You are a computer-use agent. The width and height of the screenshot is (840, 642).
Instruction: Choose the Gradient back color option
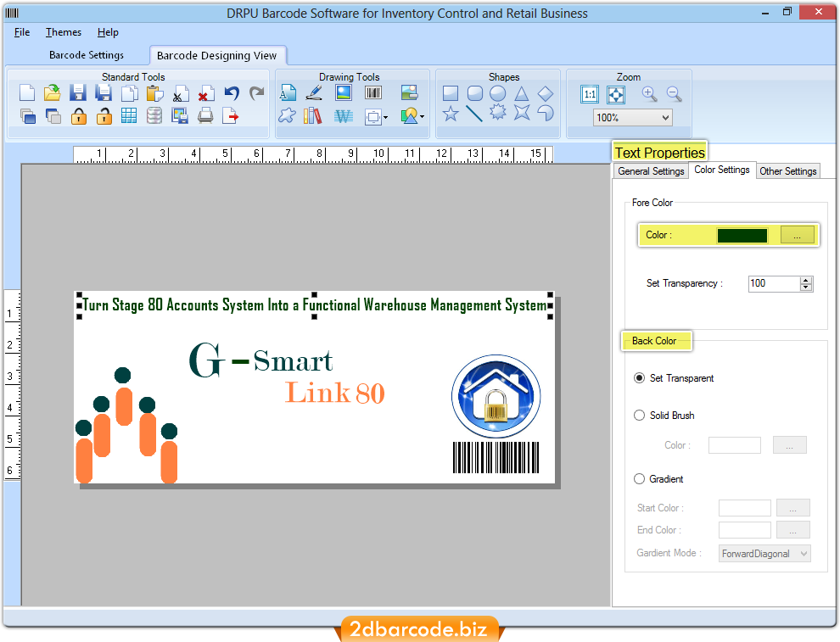[639, 479]
